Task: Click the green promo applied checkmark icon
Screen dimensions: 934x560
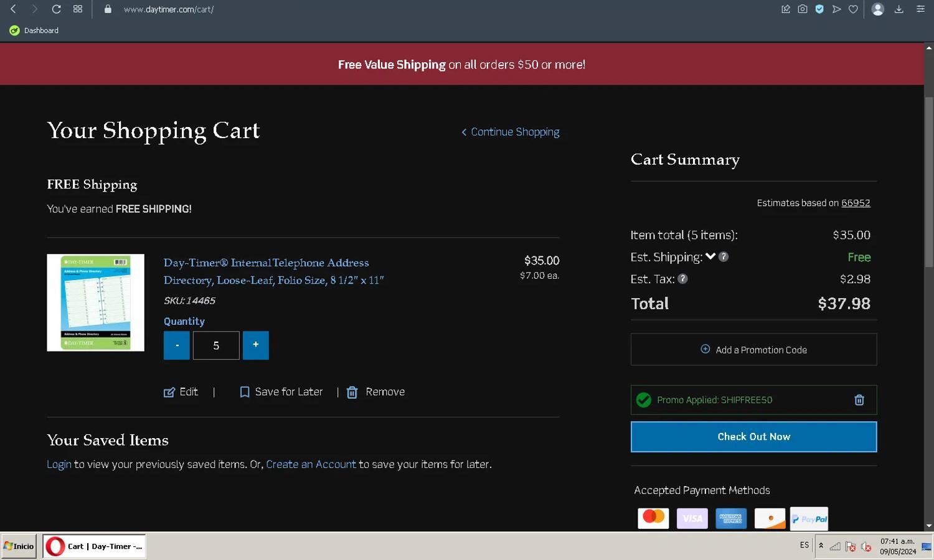Action: coord(644,400)
